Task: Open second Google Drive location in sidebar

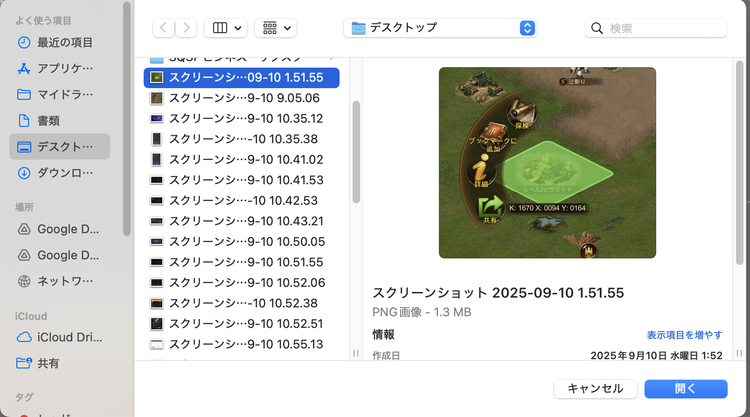Action: [x=58, y=255]
